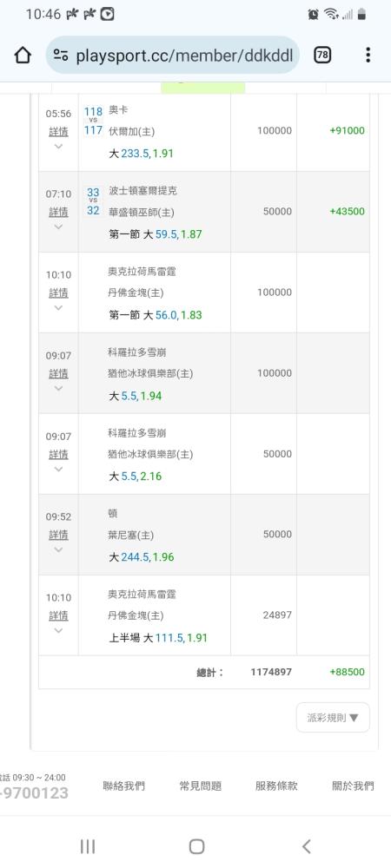Screen dimensions: 391x868
Task: Tap the site settings icon in address bar
Action: pyautogui.click(x=61, y=55)
